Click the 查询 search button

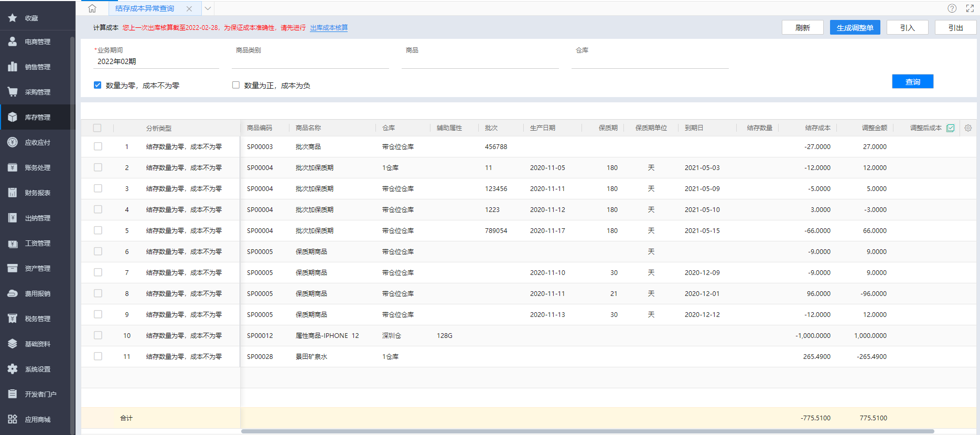[913, 81]
